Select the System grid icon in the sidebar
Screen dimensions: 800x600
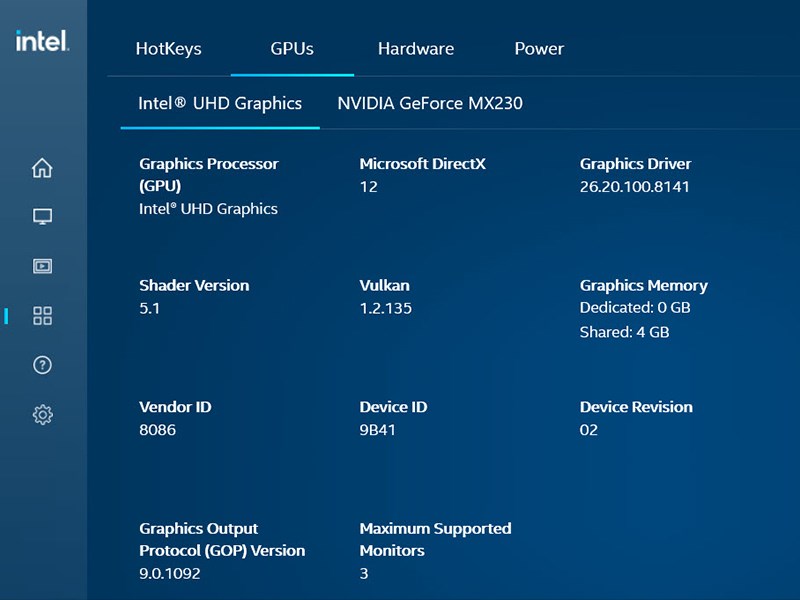coord(42,316)
